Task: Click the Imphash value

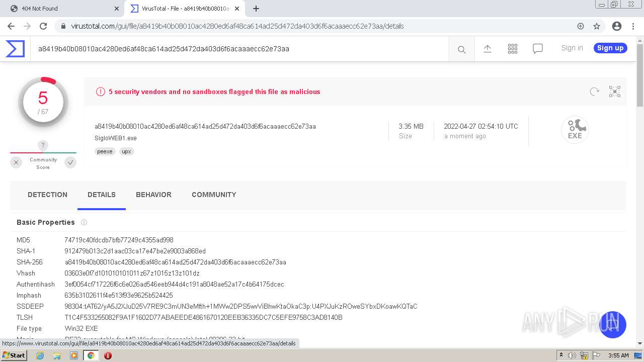Action: (x=119, y=295)
